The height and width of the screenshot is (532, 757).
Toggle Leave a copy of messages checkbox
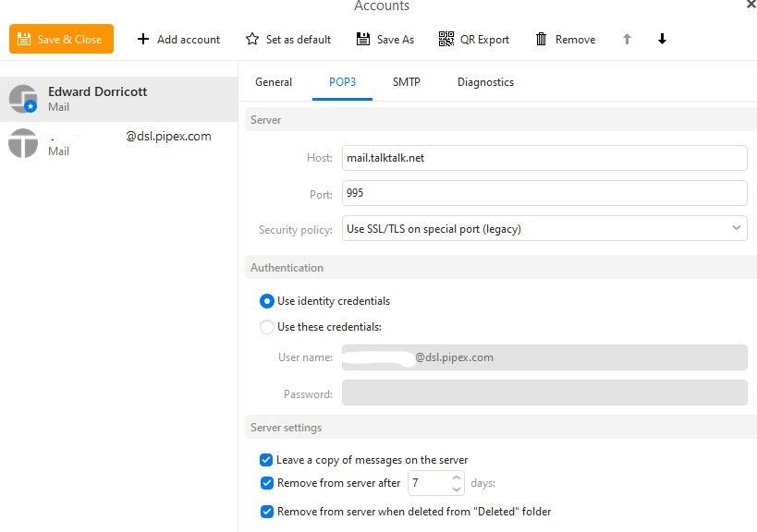coord(266,460)
